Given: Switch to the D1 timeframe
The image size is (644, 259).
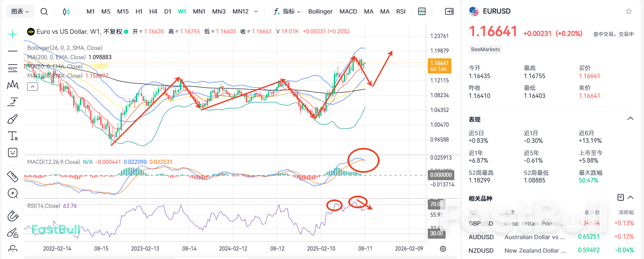Looking at the screenshot, I should coord(168,11).
